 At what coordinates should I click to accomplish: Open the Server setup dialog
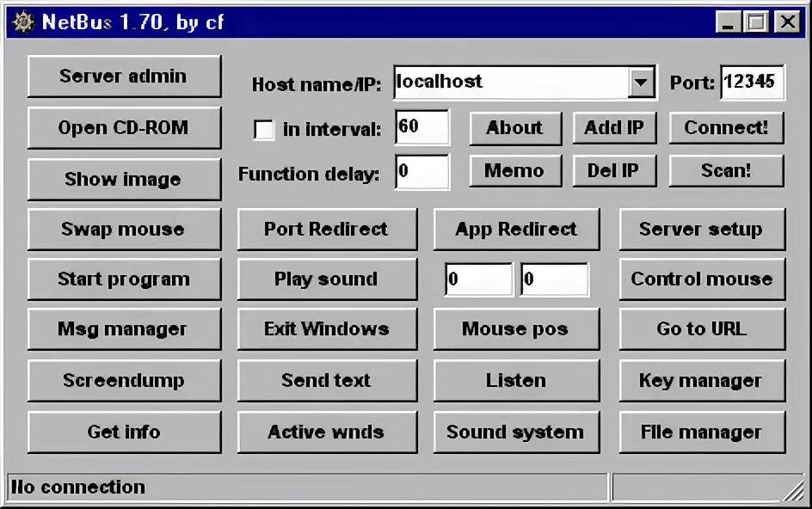(x=702, y=229)
